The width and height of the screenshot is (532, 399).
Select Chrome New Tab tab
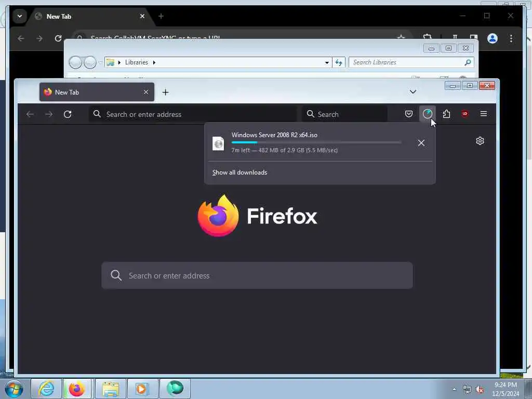tap(90, 16)
